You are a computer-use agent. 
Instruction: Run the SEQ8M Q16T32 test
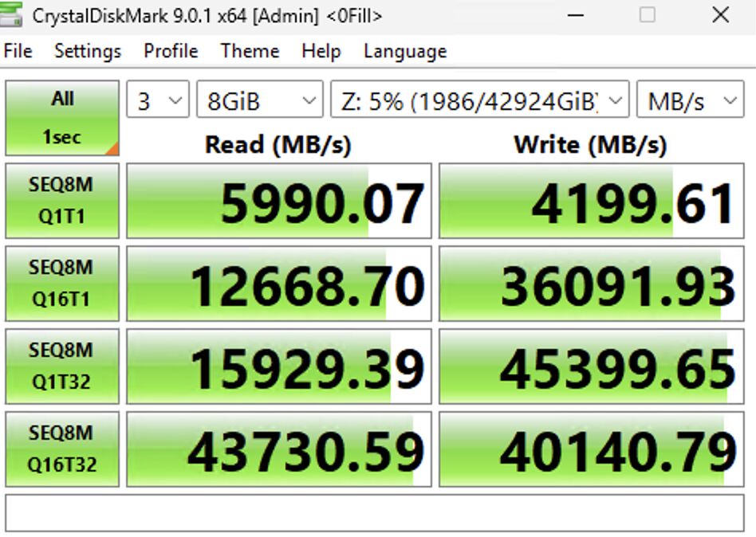(x=61, y=449)
